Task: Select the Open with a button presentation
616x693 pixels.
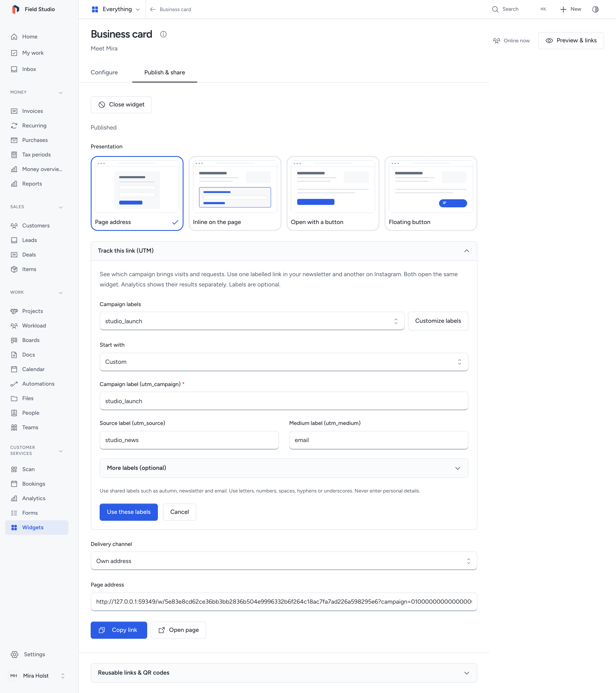Action: (x=333, y=193)
